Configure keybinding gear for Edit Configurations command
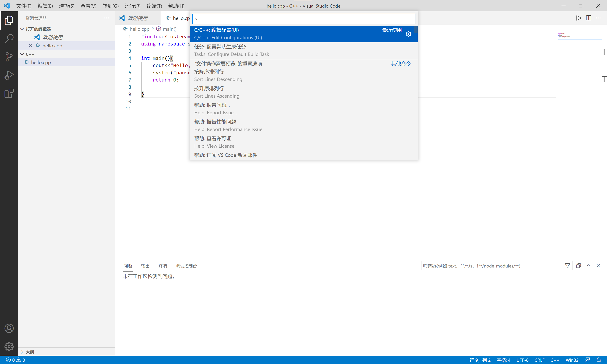 408,34
